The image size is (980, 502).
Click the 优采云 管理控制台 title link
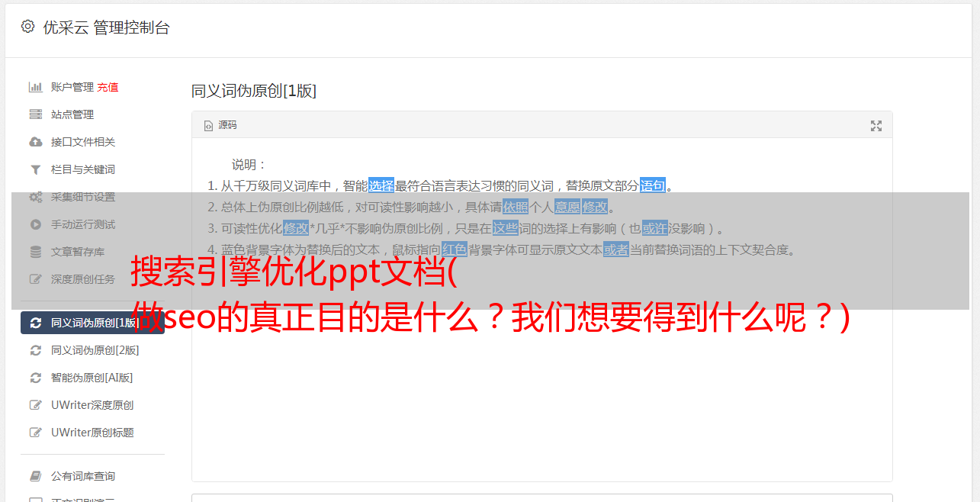click(x=106, y=27)
